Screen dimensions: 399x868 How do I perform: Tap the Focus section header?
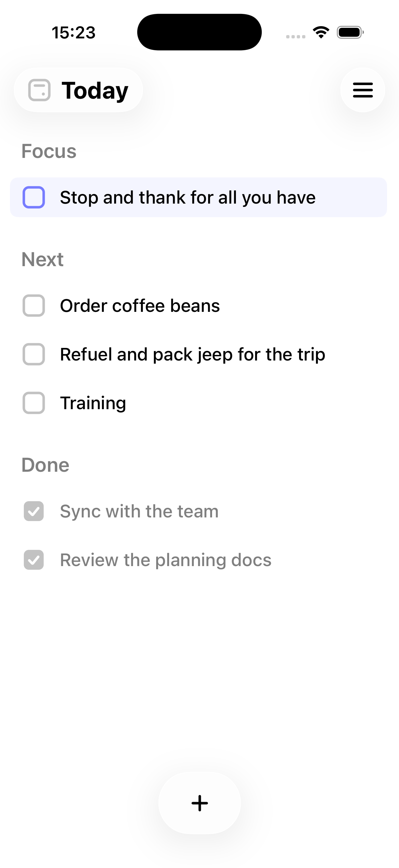pos(49,151)
